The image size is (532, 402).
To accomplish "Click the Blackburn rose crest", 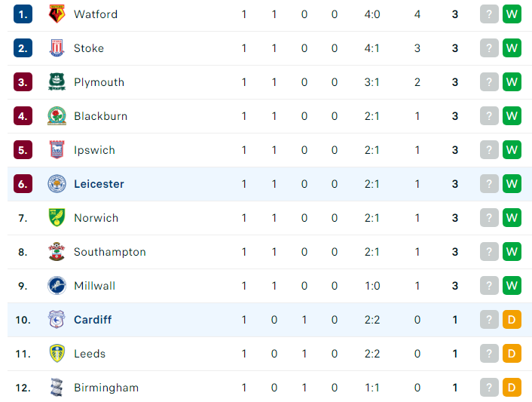I will coord(57,116).
